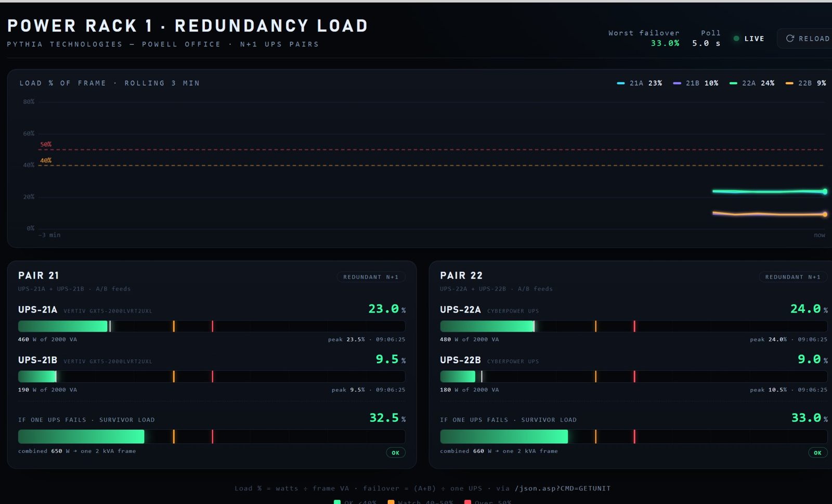Click the red 50% threshold label
Image resolution: width=832 pixels, height=504 pixels.
coord(46,144)
